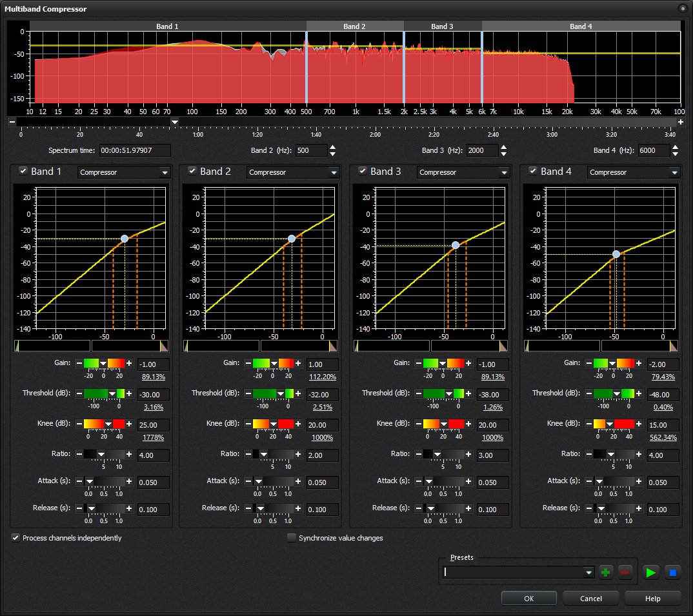This screenshot has height=616, width=693.
Task: Uncheck Process channels independently
Action: coord(14,537)
